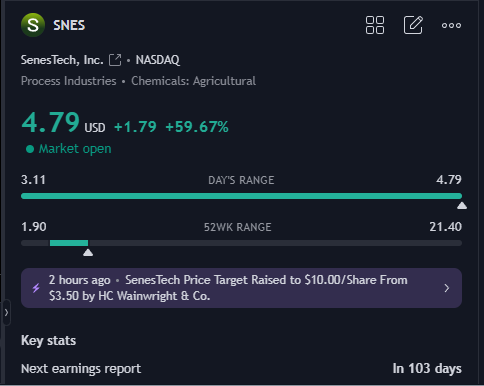484x386 pixels.
Task: Open SenesTech external link icon
Action: (x=115, y=60)
